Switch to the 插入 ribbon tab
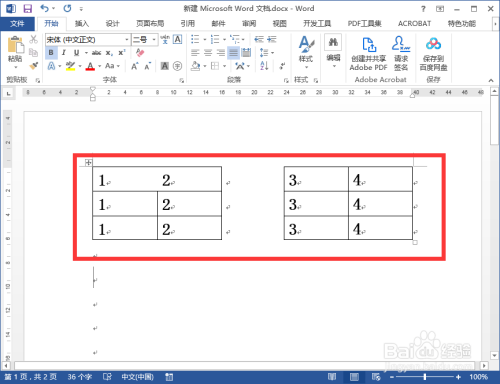Image resolution: width=500 pixels, height=384 pixels. coord(82,24)
